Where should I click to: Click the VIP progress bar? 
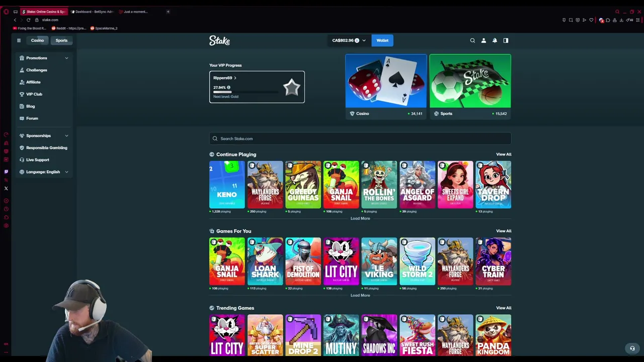pyautogui.click(x=246, y=92)
